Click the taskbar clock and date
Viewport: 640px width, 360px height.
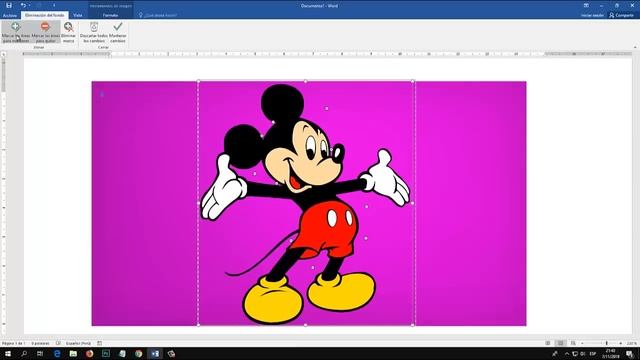pos(611,353)
